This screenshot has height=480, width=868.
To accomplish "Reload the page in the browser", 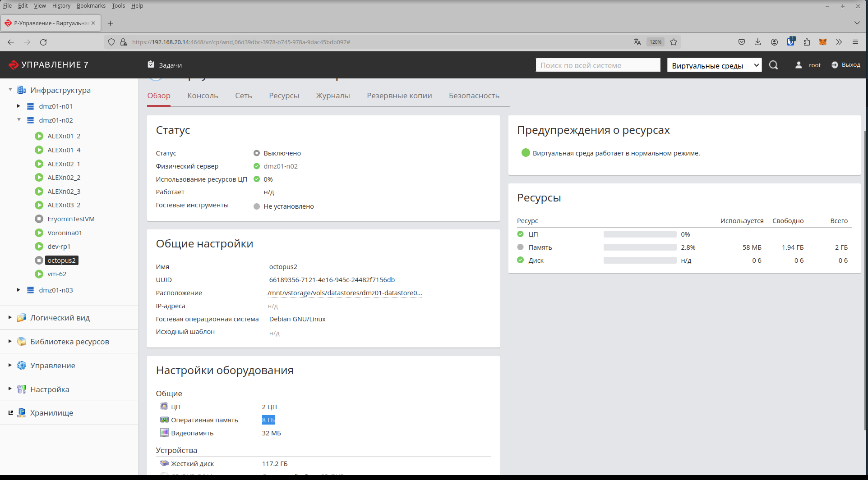I will (x=43, y=42).
